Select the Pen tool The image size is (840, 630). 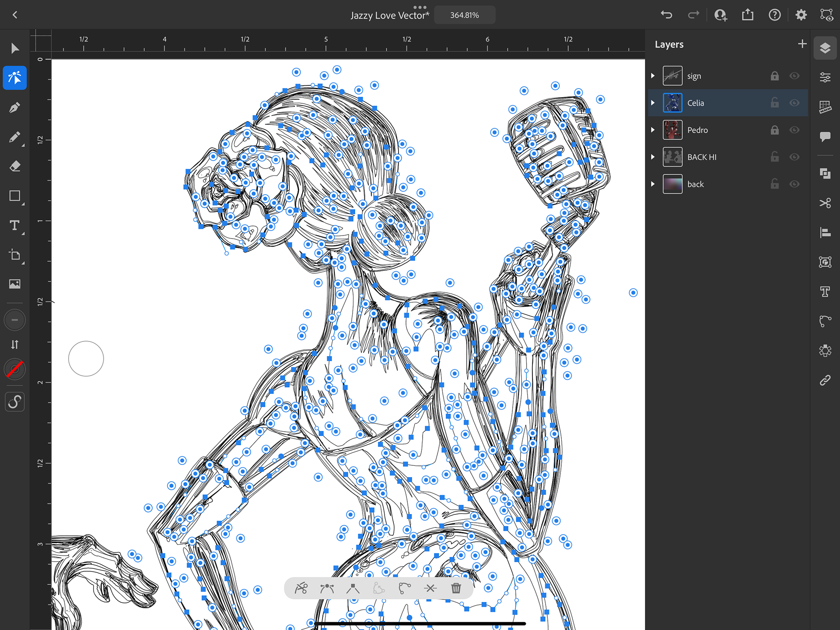14,107
